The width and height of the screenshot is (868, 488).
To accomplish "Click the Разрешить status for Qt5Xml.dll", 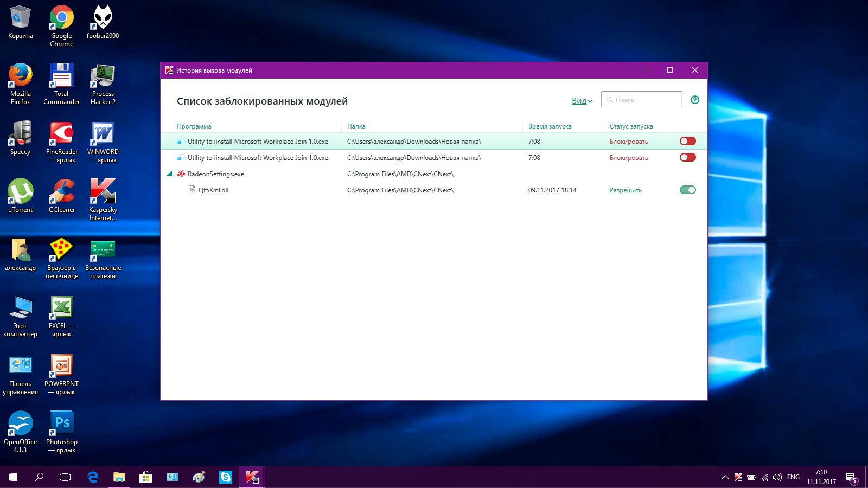I will [x=626, y=190].
